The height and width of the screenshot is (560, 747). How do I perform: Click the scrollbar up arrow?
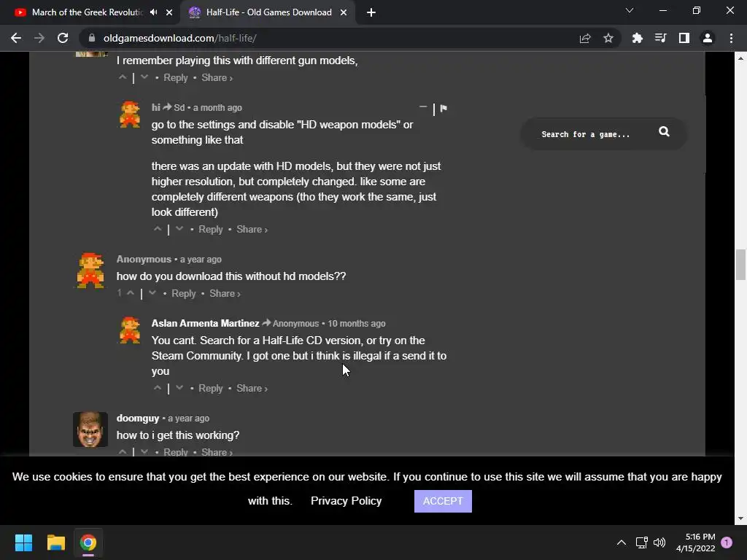click(741, 58)
